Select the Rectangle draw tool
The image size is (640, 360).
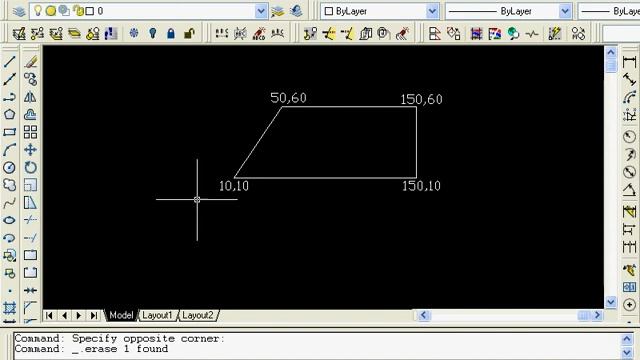pos(10,132)
